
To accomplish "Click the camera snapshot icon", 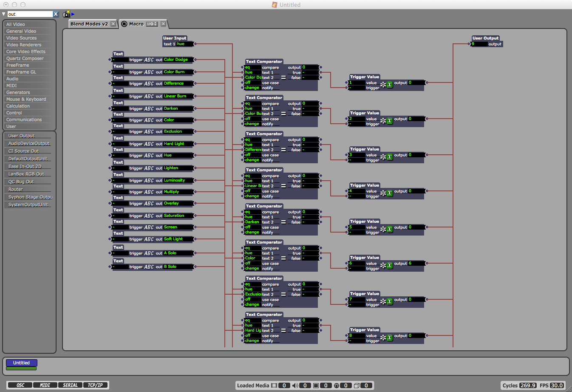I will [x=66, y=14].
